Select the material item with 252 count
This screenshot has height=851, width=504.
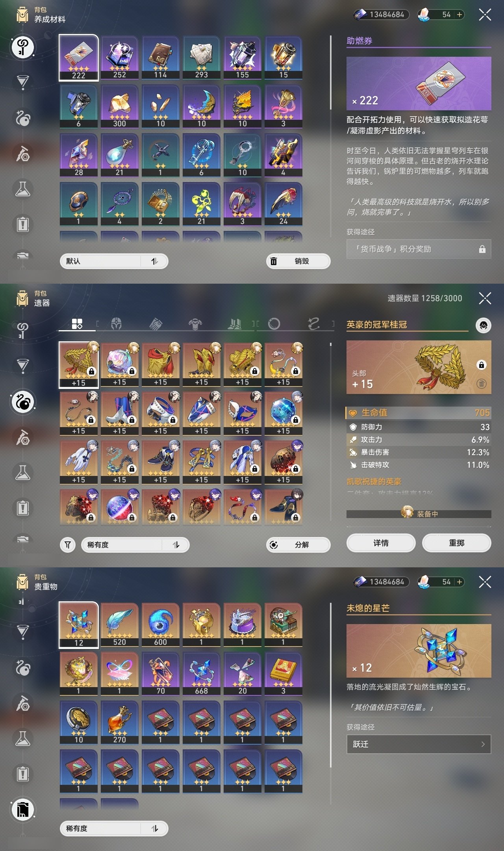coord(120,58)
